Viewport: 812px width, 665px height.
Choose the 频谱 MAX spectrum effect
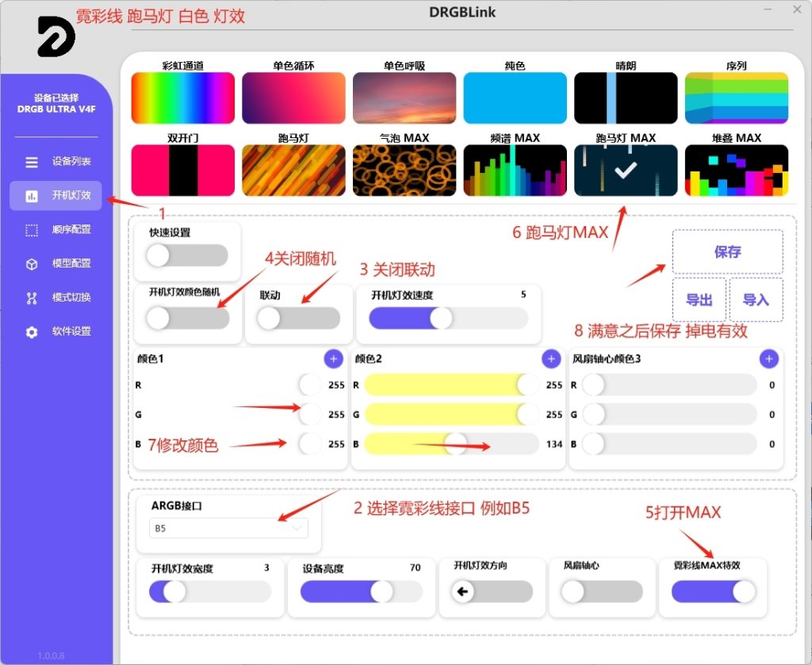tap(515, 171)
